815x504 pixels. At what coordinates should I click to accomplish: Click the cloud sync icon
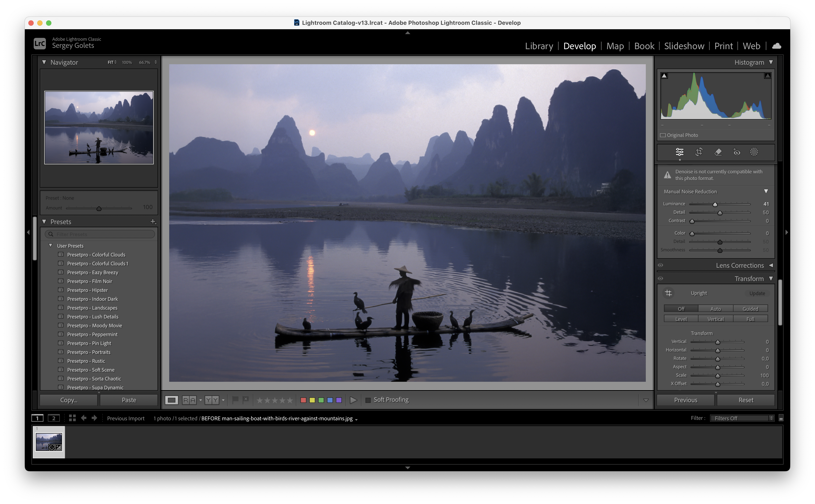pyautogui.click(x=777, y=46)
